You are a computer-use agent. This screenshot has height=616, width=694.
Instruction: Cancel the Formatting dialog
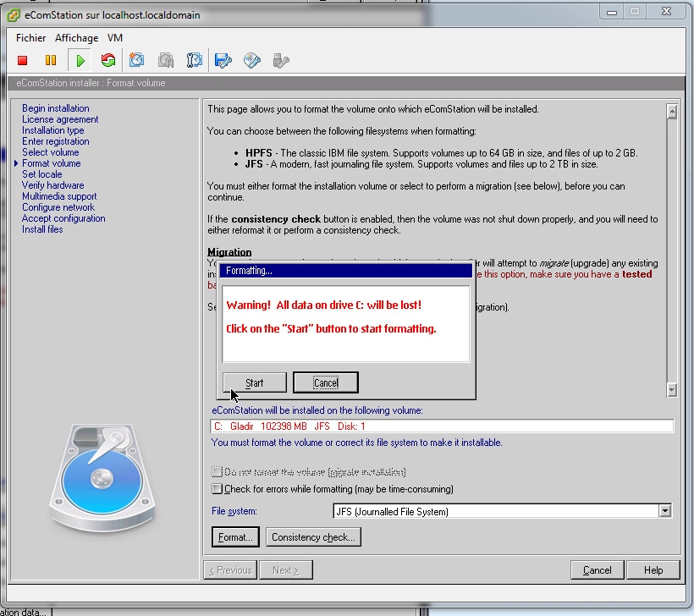tap(326, 382)
